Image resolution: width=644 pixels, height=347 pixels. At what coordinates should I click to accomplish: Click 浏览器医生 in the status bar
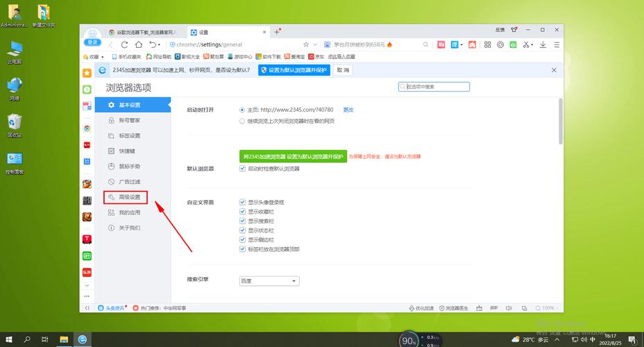tap(453, 308)
